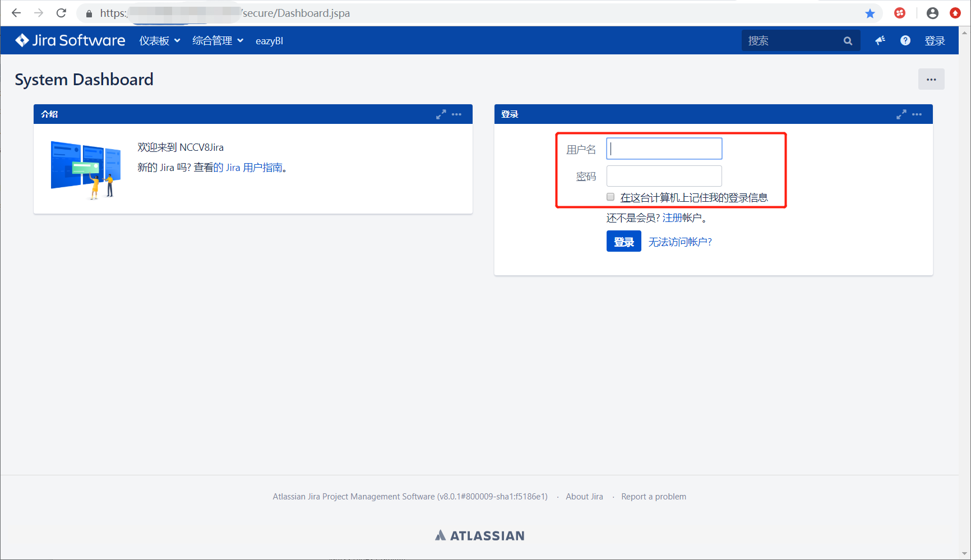Click the scroll-up arrow of the page scrollbar

coord(965,33)
